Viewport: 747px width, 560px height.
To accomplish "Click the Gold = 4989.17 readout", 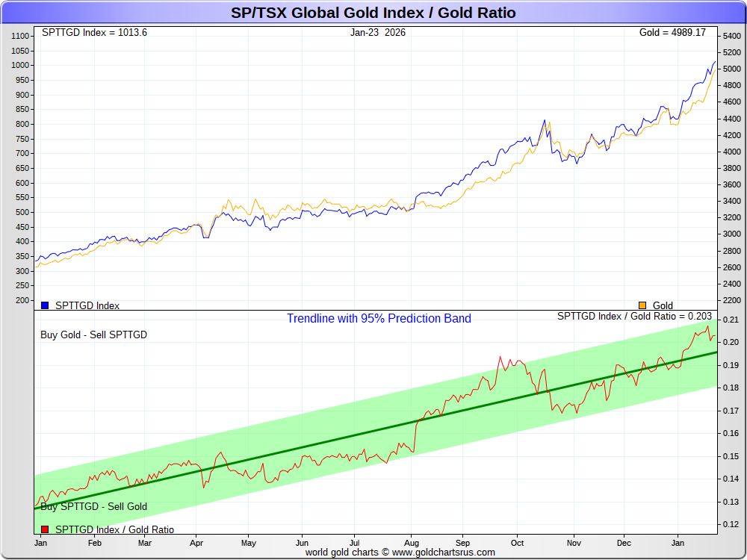I will click(672, 33).
